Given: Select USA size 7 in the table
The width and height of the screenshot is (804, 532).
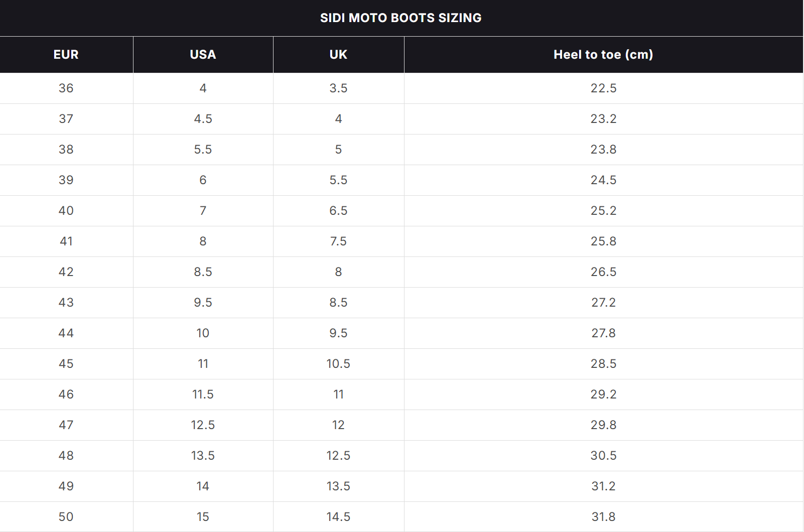Looking at the screenshot, I should 203,211.
